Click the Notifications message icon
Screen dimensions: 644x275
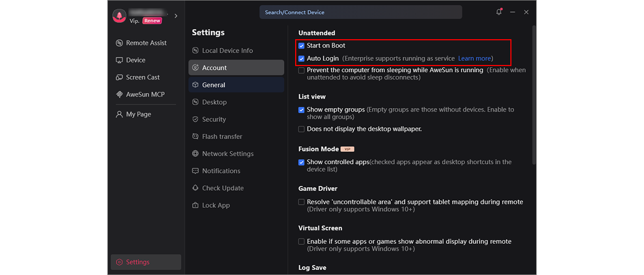coord(195,171)
